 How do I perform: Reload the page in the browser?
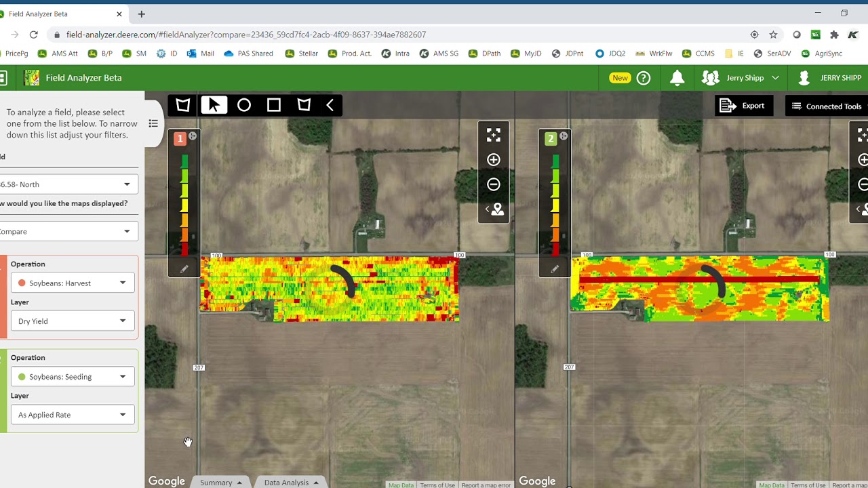(34, 35)
